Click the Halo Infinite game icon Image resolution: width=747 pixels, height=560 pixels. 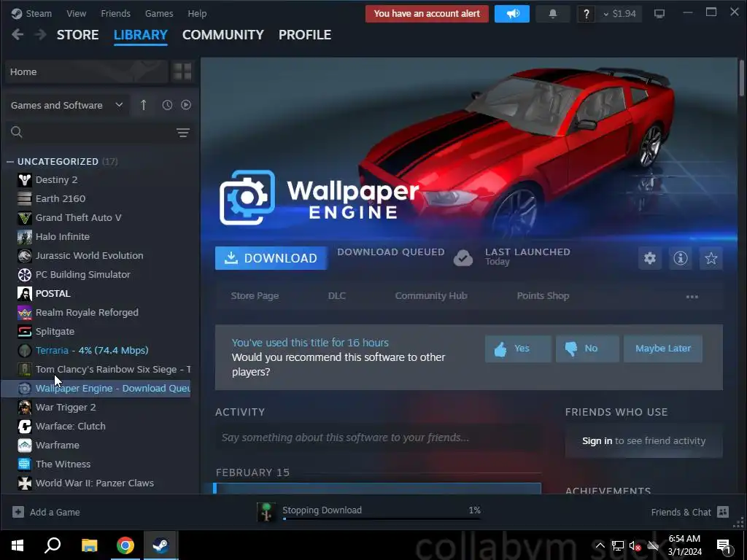click(x=24, y=237)
